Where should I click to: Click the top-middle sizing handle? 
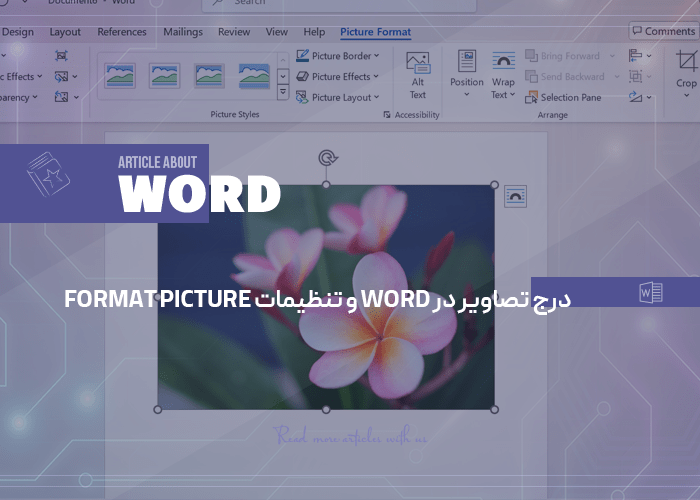coord(326,184)
